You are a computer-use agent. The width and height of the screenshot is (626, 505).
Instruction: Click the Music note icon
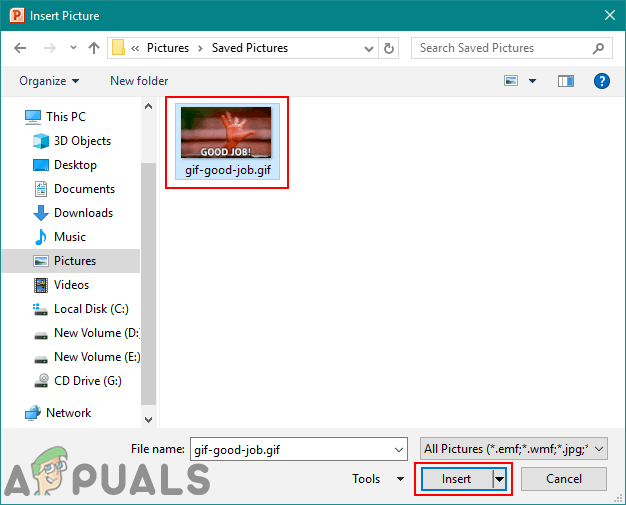[x=41, y=237]
